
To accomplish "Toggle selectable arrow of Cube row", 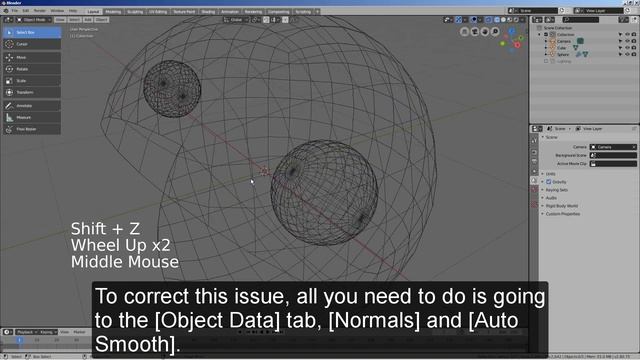I will (620, 48).
